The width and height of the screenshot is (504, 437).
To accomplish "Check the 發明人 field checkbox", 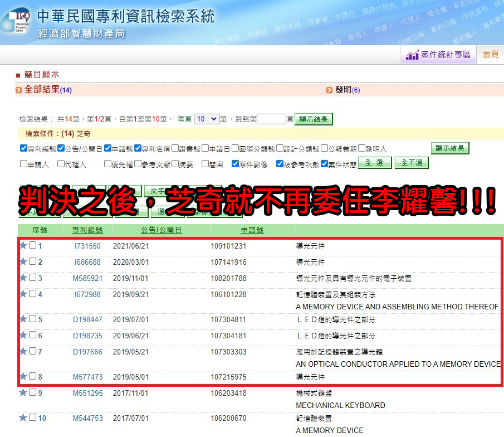I will tap(362, 148).
